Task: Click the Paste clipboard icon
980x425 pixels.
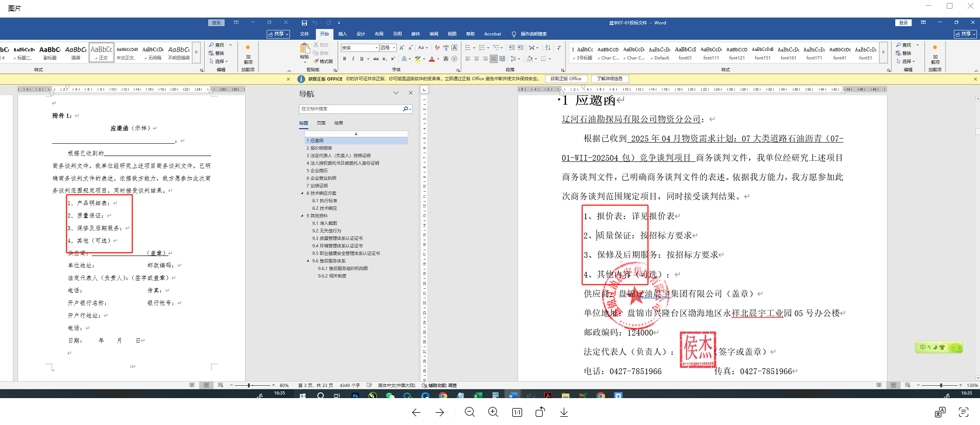Action: (305, 49)
